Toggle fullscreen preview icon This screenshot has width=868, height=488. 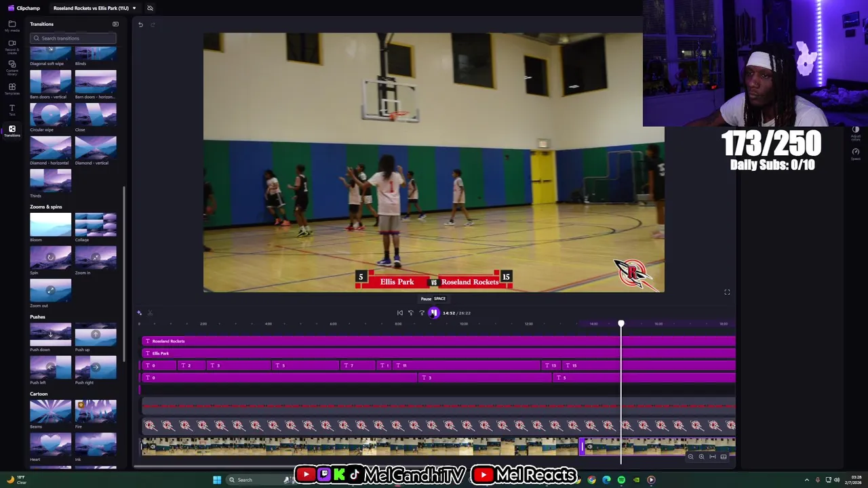click(727, 292)
